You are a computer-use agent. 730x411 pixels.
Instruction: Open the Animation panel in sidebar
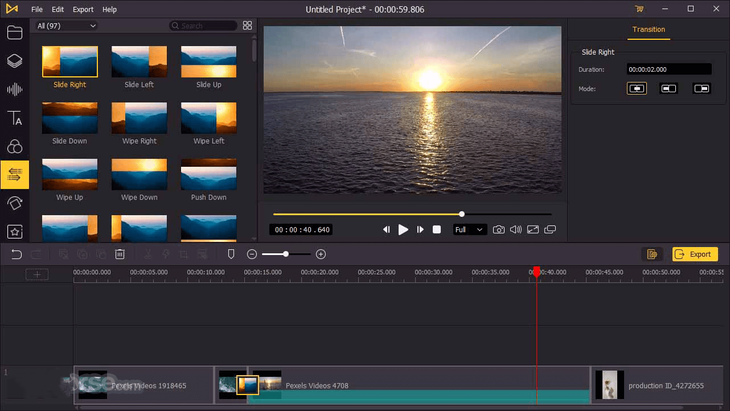[x=14, y=203]
